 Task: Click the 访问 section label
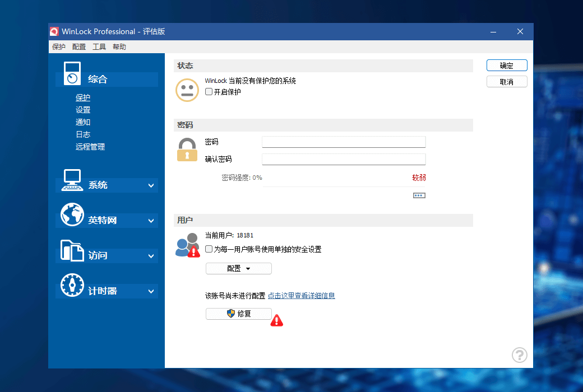(98, 255)
